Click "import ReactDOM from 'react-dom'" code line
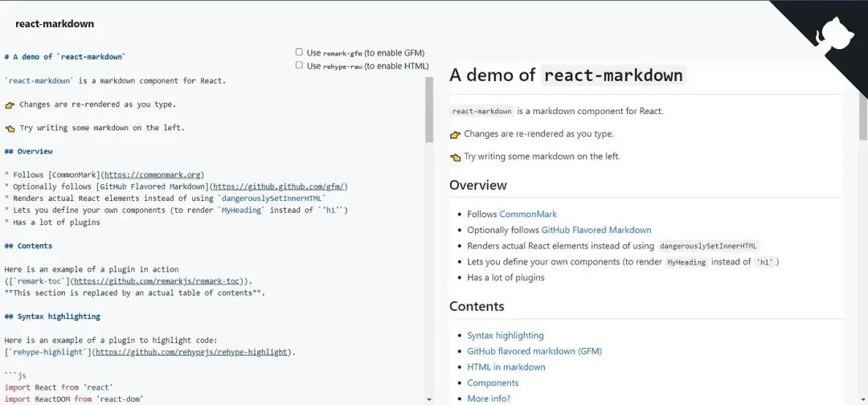The width and height of the screenshot is (868, 405). pyautogui.click(x=74, y=399)
